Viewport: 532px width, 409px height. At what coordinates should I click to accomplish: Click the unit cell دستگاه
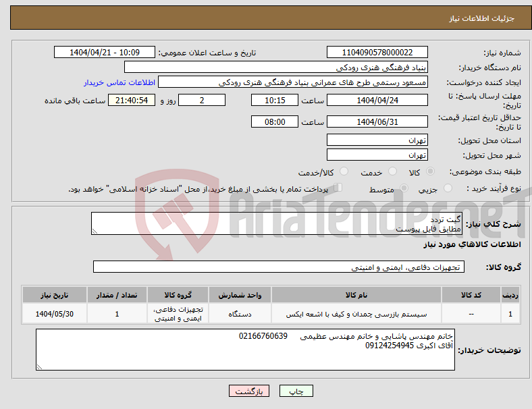[240, 314]
